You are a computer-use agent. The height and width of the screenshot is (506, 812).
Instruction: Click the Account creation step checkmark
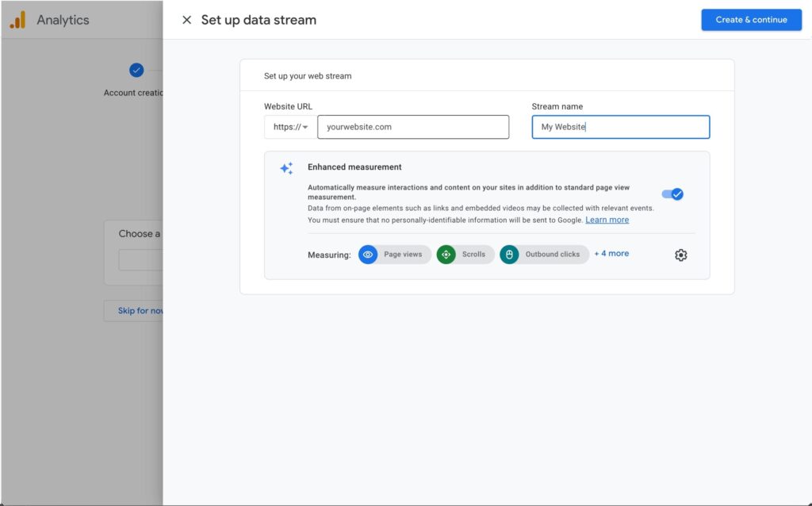point(136,71)
